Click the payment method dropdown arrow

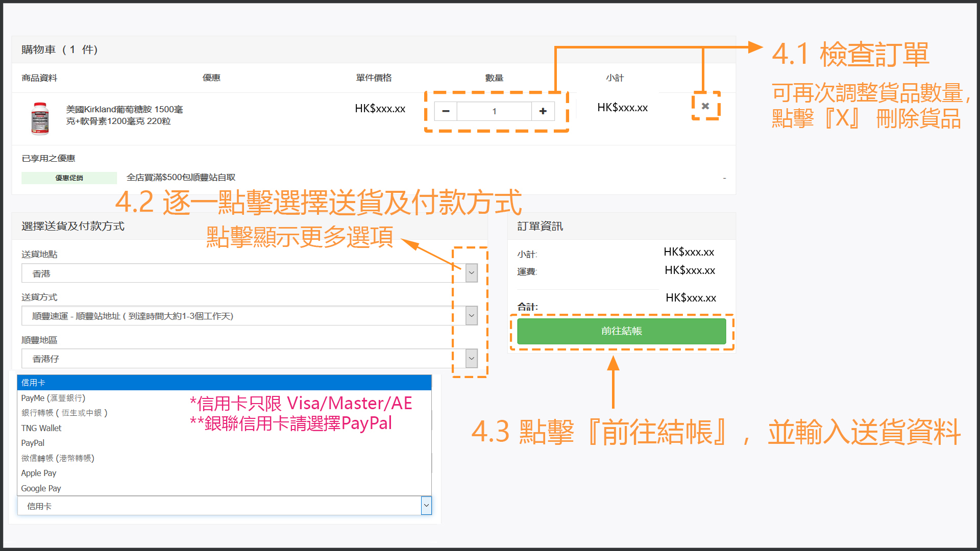(426, 506)
